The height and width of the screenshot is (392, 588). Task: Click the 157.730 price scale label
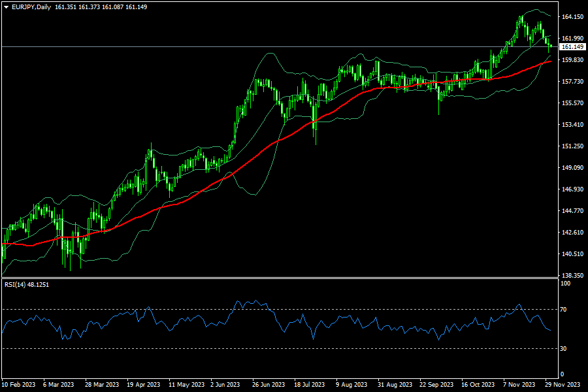click(x=572, y=82)
